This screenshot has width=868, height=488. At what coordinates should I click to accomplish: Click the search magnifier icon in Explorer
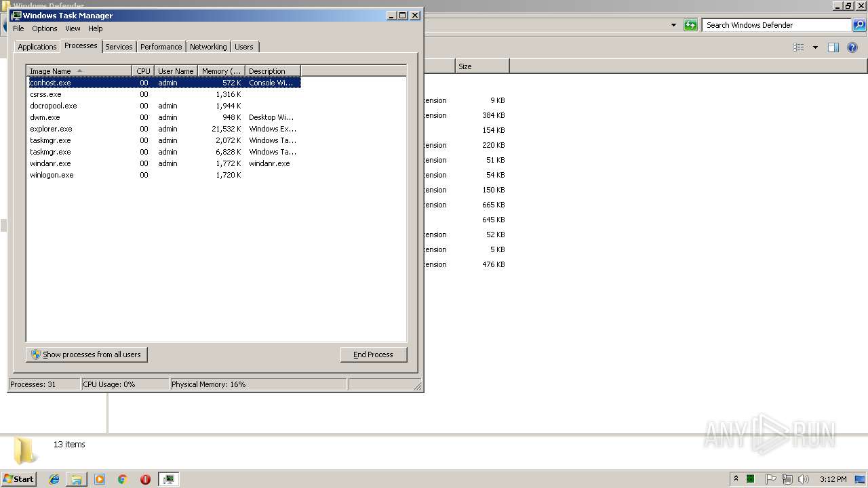(x=859, y=25)
